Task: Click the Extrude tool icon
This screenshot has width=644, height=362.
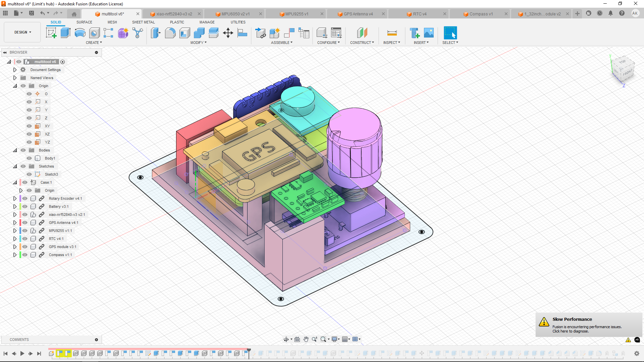Action: coord(65,33)
